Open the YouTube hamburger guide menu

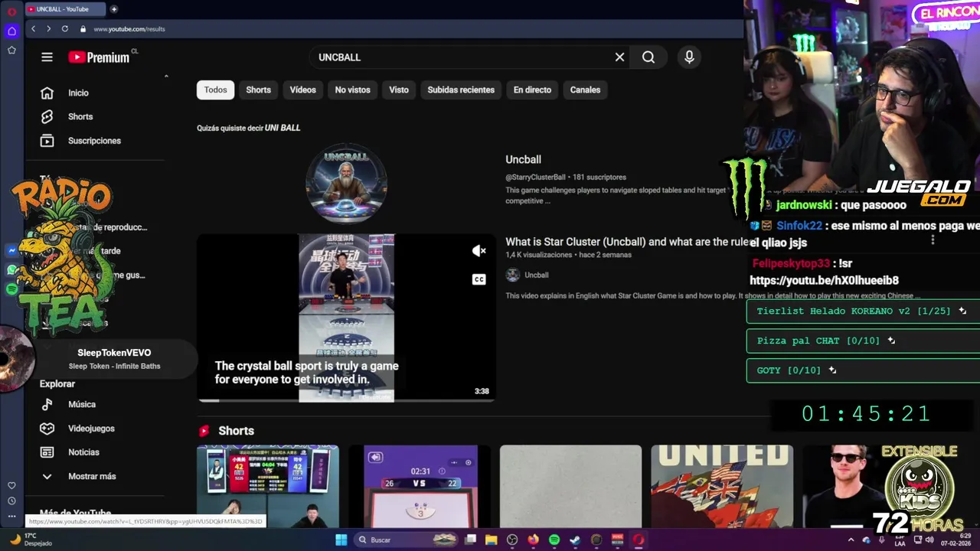point(47,57)
